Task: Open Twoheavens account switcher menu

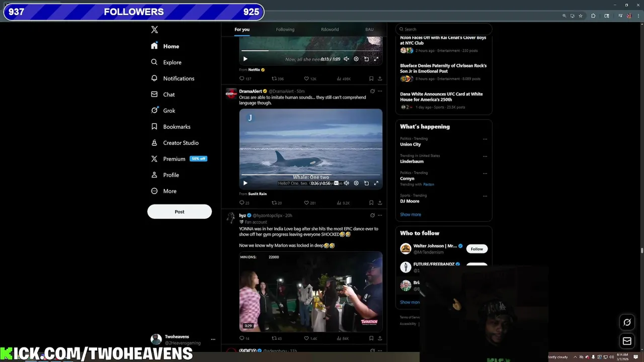Action: point(183,339)
